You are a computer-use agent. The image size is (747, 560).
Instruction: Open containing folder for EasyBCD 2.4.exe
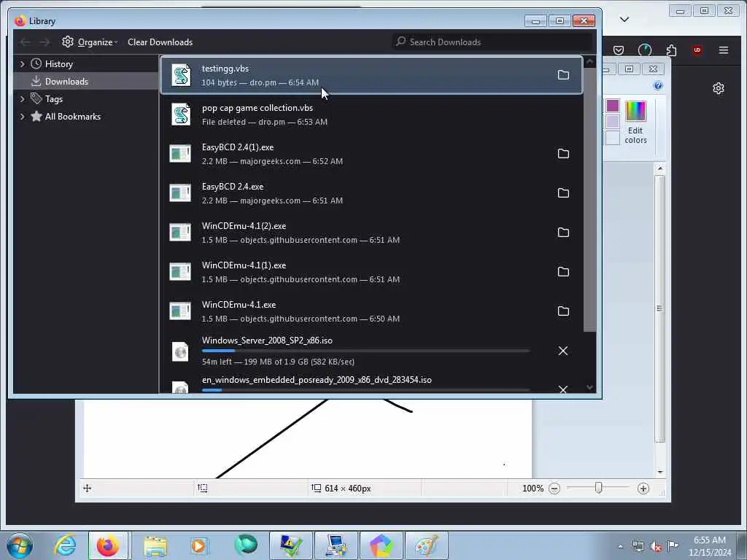click(563, 192)
